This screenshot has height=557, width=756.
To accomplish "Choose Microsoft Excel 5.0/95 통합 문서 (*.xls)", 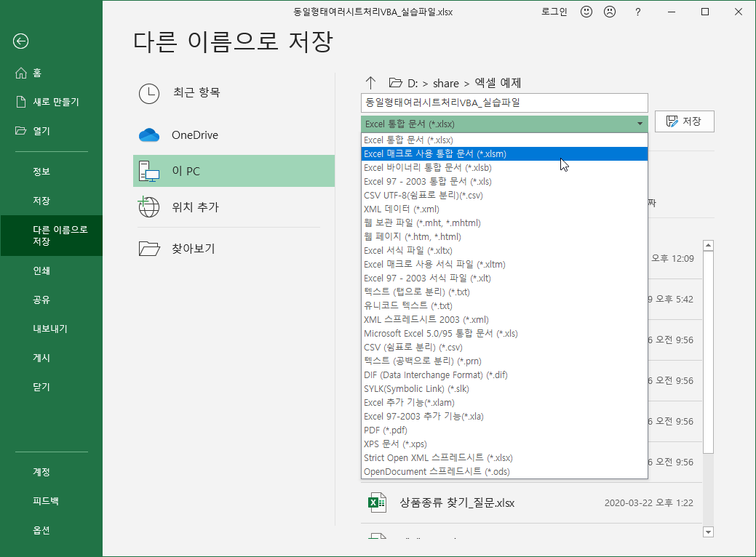I will pyautogui.click(x=504, y=334).
